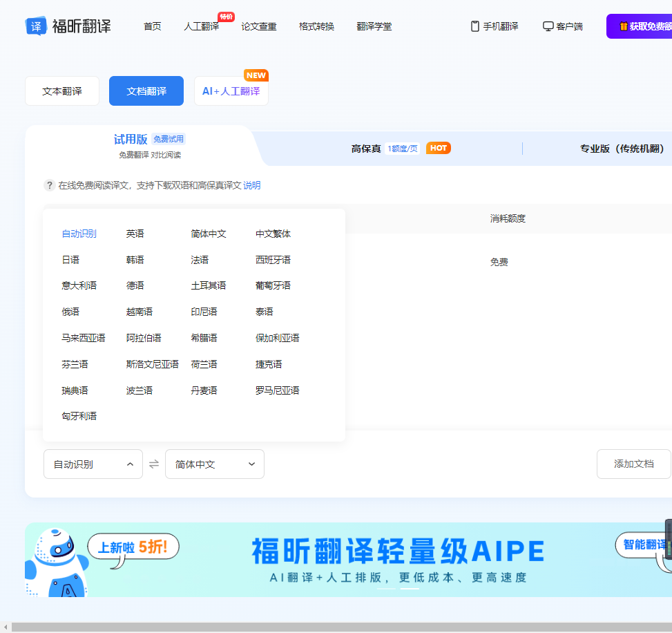Switch to the 文本翻译 tab
This screenshot has height=633, width=672.
pos(62,91)
